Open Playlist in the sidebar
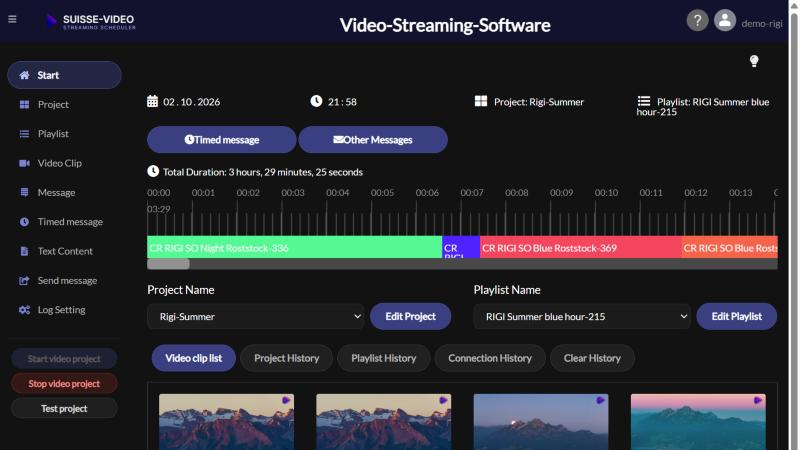 64,134
